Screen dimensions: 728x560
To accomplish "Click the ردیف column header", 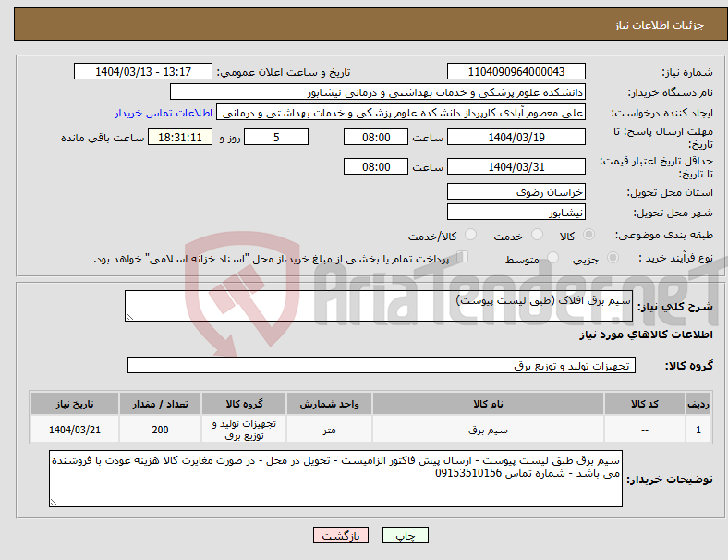I will coord(698,404).
